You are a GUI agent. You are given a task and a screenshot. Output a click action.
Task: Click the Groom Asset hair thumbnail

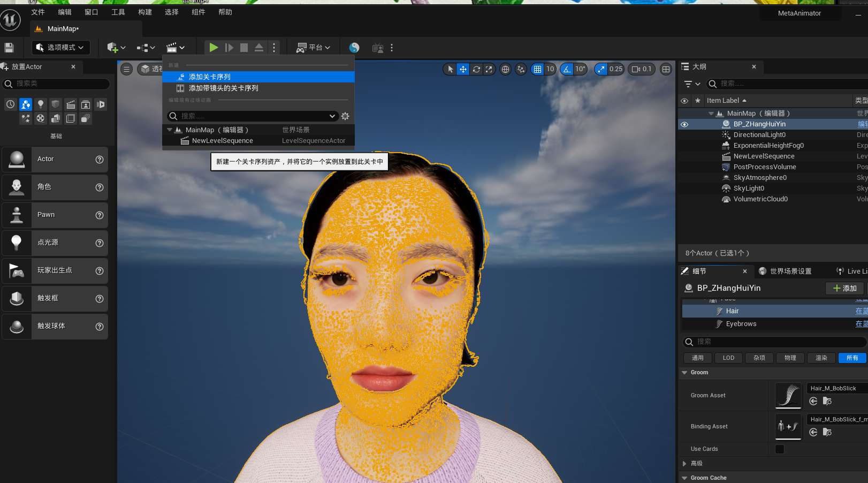tap(788, 396)
